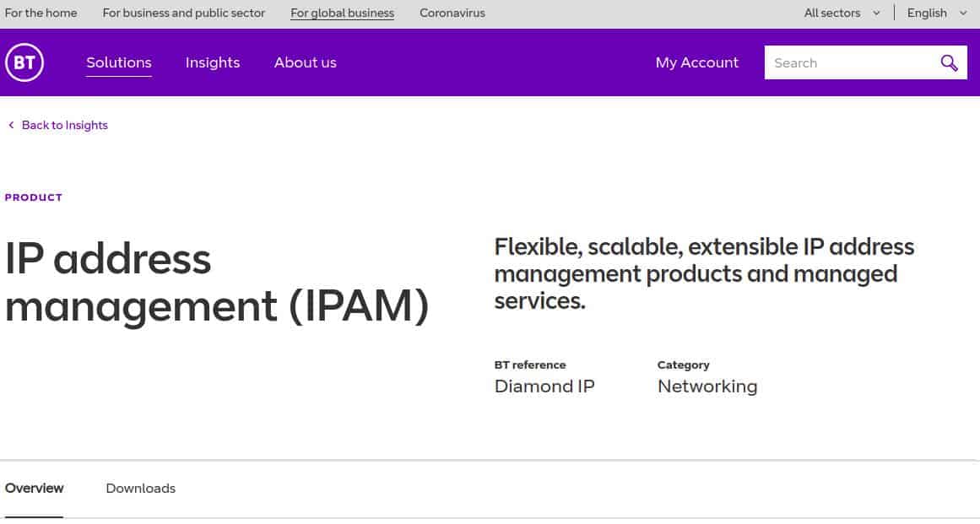
Task: Open the For the home link
Action: [x=41, y=14]
